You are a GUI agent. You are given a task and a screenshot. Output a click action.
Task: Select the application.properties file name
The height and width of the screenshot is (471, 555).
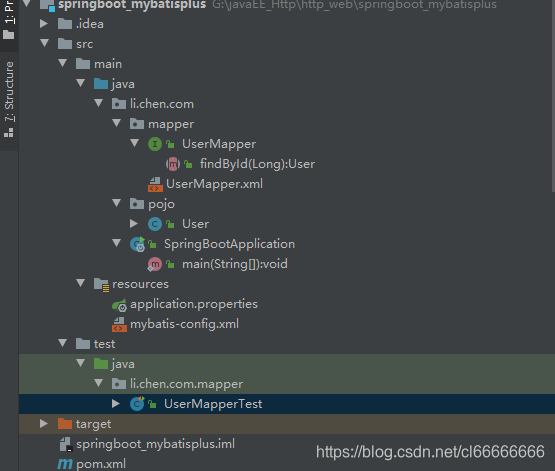tap(194, 304)
